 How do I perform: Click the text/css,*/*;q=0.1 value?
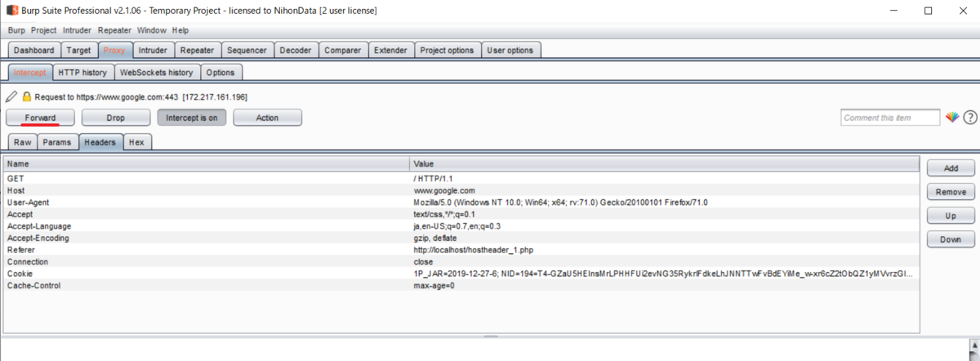pos(444,214)
